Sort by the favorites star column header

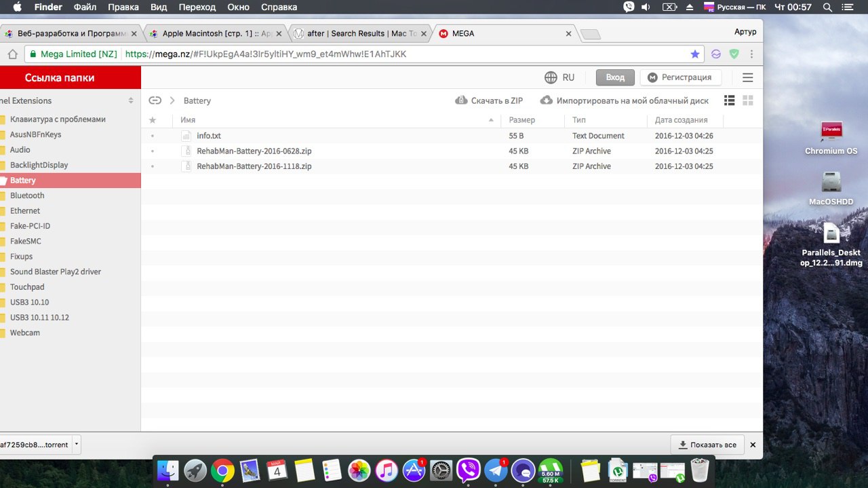point(152,120)
